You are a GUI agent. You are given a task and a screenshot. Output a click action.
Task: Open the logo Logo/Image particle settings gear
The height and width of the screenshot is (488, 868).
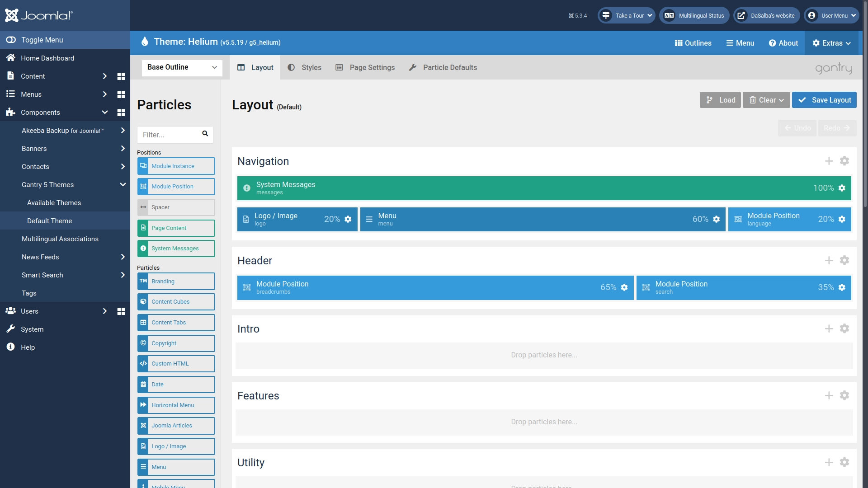click(348, 219)
